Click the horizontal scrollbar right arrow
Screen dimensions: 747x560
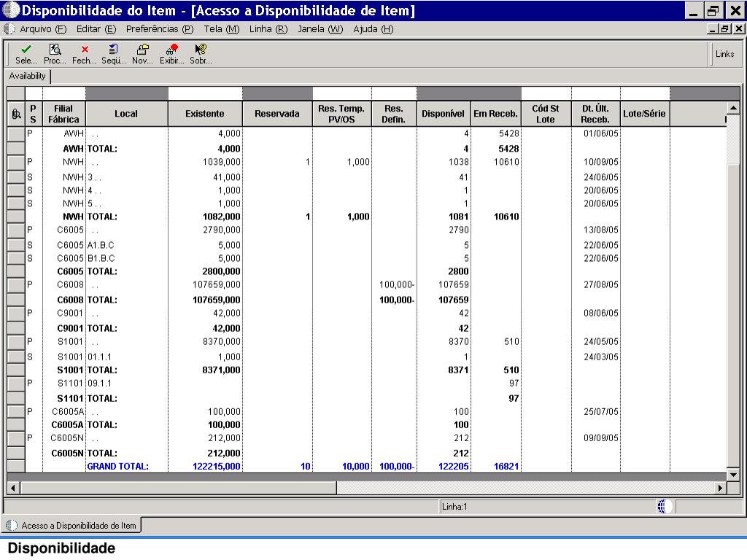click(x=720, y=488)
